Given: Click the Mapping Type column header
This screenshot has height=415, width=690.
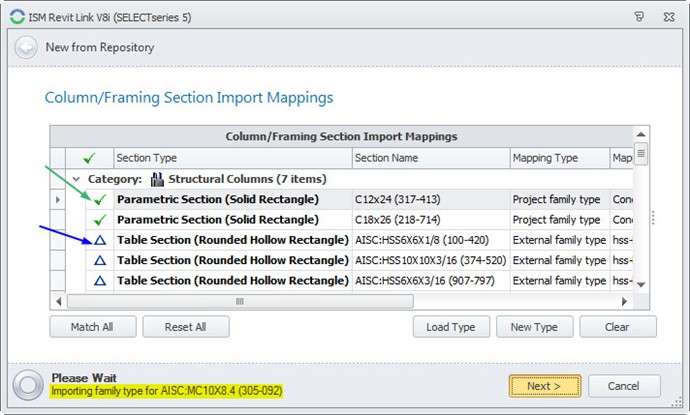Looking at the screenshot, I should [x=557, y=158].
